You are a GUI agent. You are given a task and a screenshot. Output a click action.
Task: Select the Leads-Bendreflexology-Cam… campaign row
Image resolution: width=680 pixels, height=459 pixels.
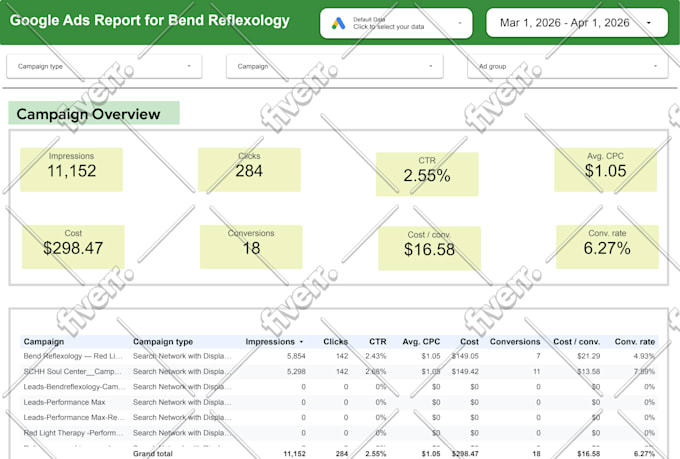tap(339, 387)
